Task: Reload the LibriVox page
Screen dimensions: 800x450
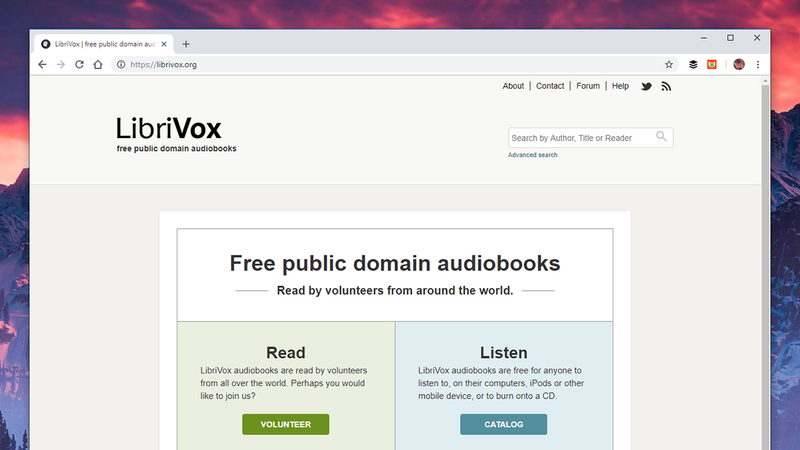Action: 79,64
